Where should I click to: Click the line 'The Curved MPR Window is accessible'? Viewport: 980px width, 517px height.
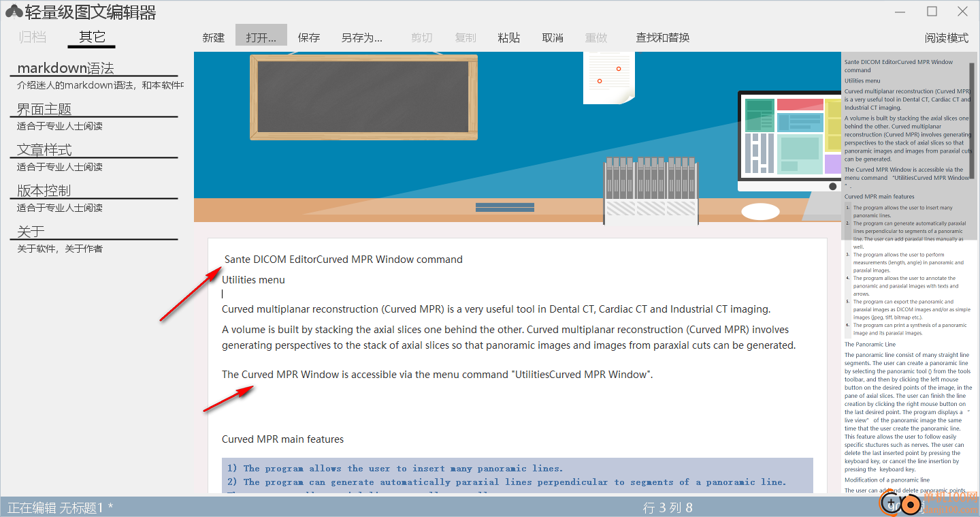[438, 375]
